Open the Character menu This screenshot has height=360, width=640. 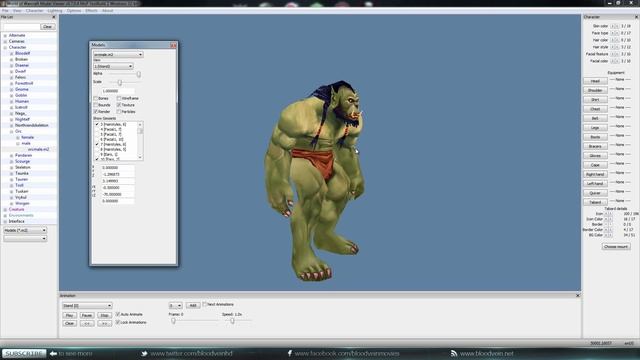[x=34, y=11]
